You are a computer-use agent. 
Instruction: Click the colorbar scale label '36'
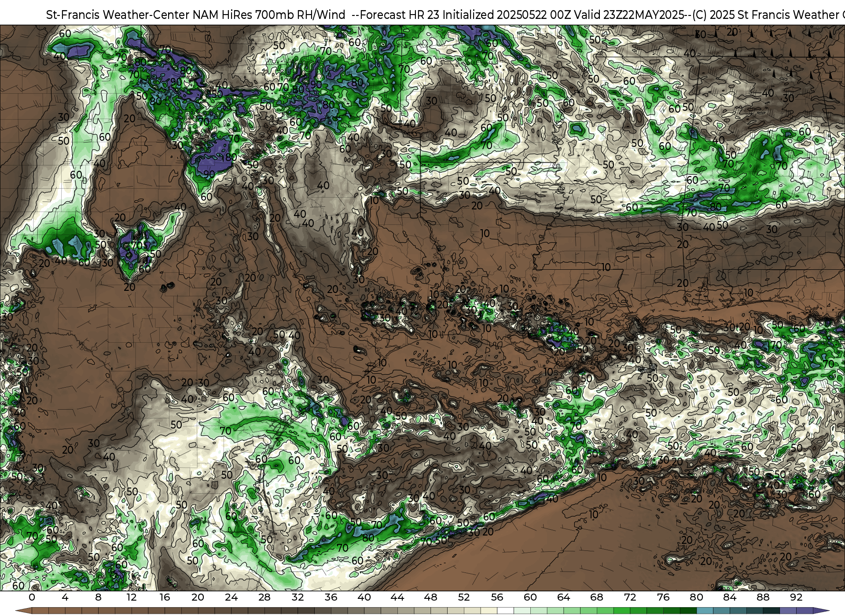click(x=331, y=597)
